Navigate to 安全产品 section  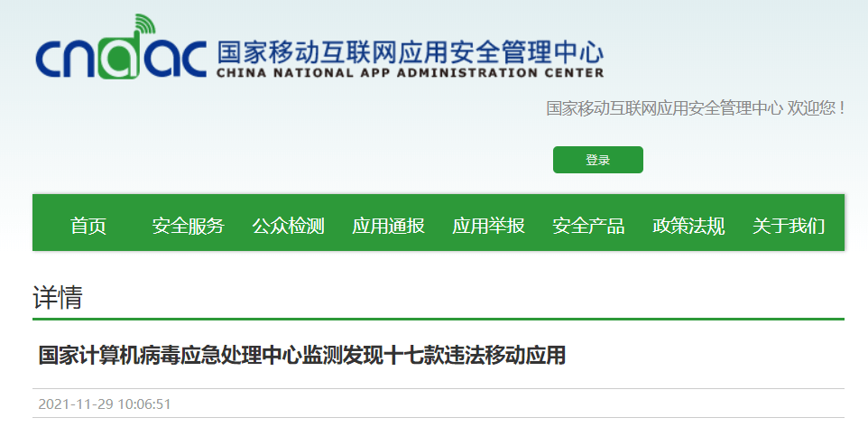pyautogui.click(x=588, y=226)
